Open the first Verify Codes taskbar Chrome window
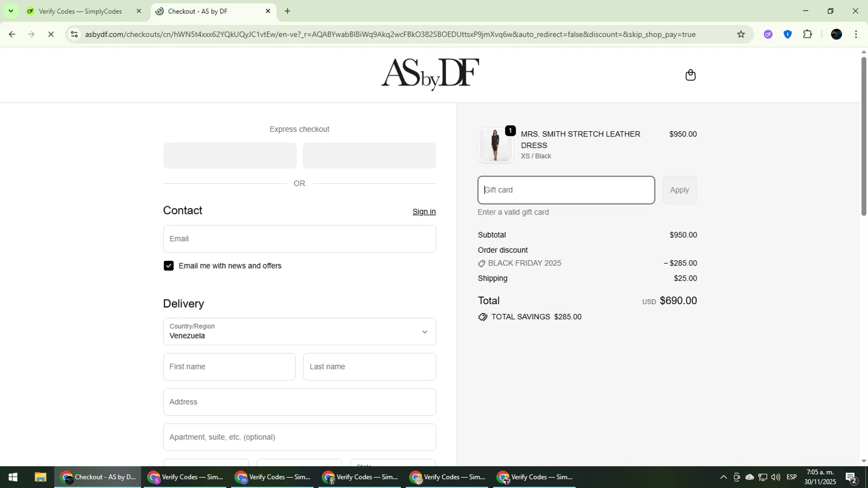The image size is (868, 488). tap(186, 478)
